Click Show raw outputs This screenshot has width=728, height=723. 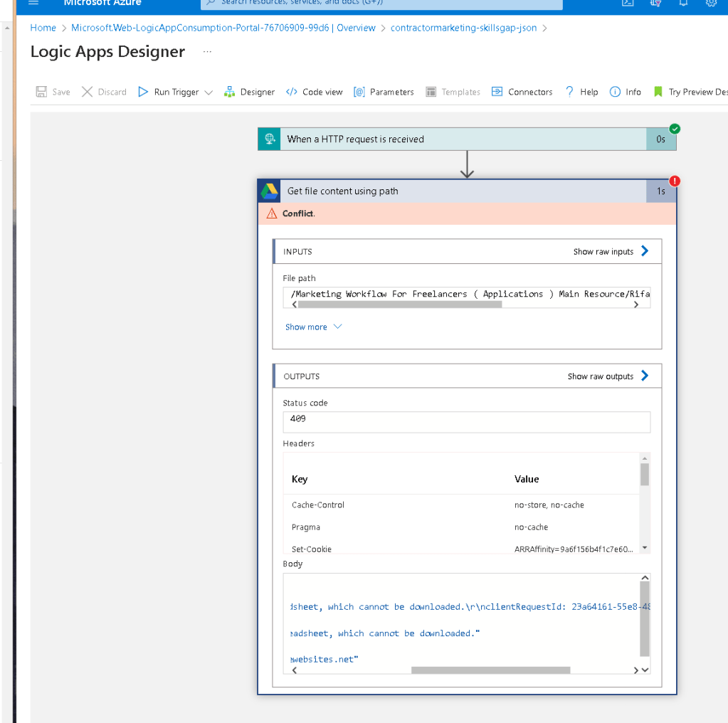click(601, 376)
